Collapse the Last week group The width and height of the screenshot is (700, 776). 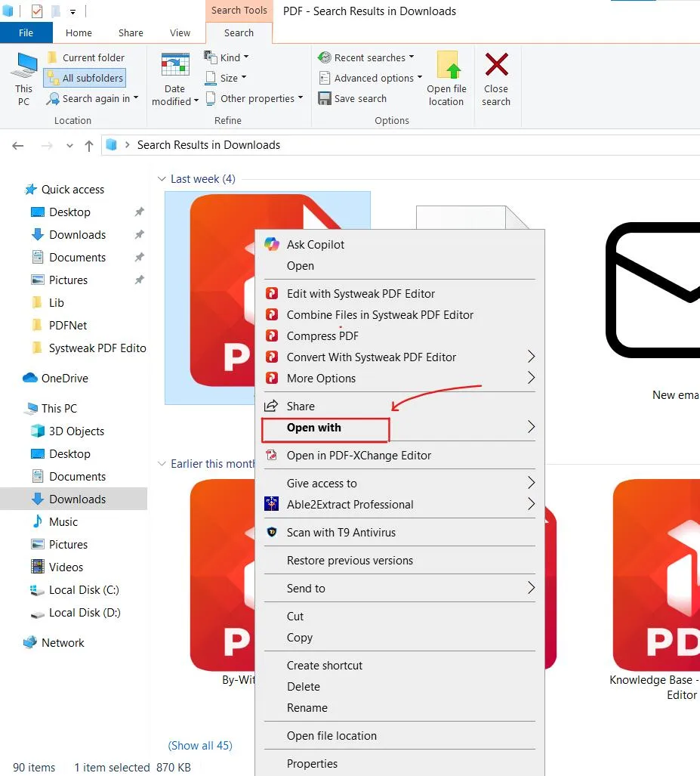click(161, 179)
